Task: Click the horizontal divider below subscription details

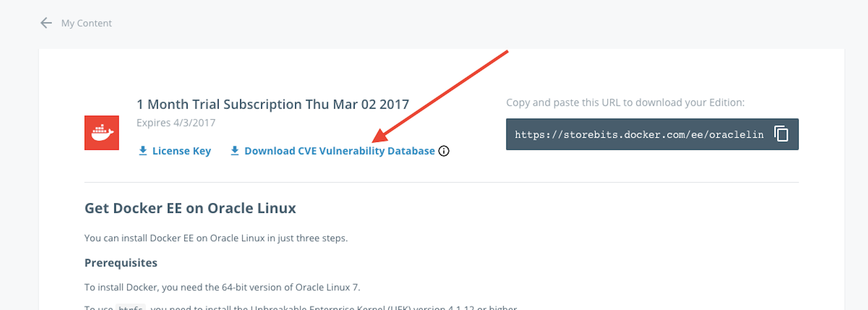Action: (x=441, y=182)
